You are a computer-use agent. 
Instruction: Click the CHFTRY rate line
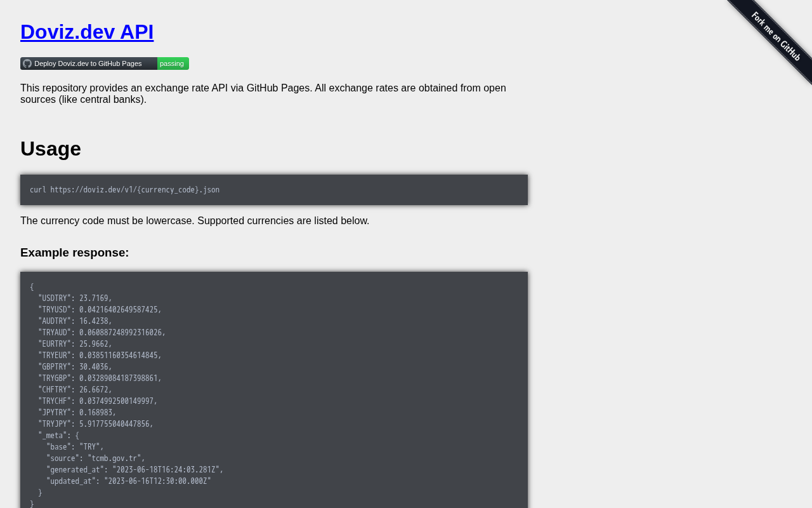(75, 390)
